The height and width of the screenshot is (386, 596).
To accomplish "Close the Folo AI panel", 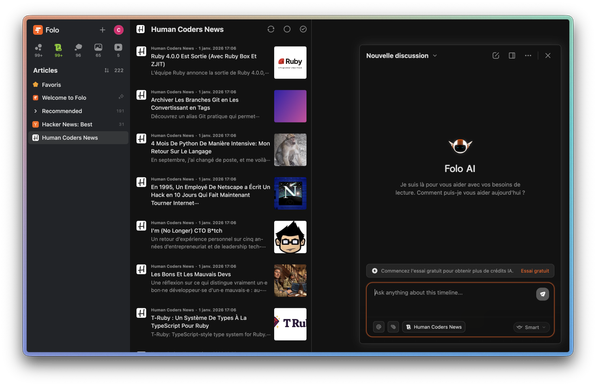I will point(548,55).
